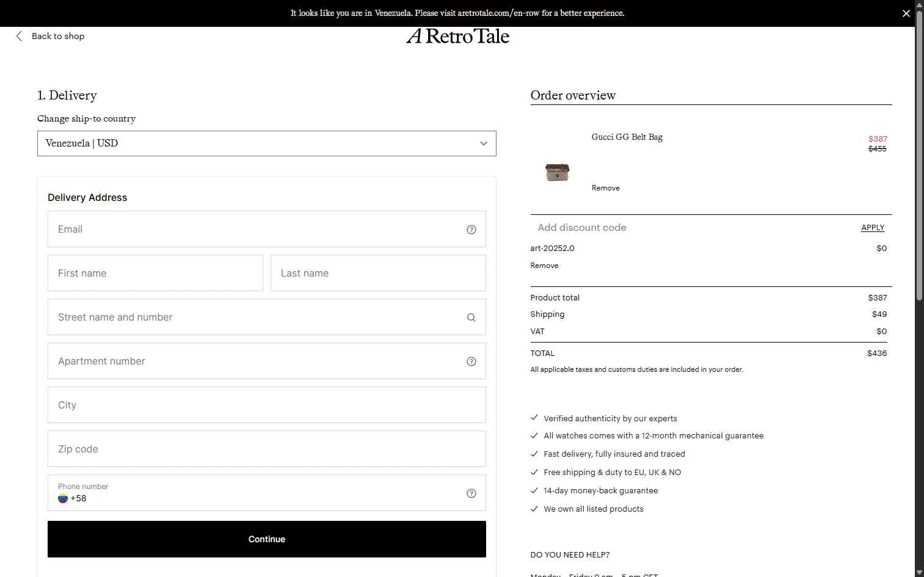Click the Zip code field
This screenshot has height=577, width=924.
coord(267,449)
